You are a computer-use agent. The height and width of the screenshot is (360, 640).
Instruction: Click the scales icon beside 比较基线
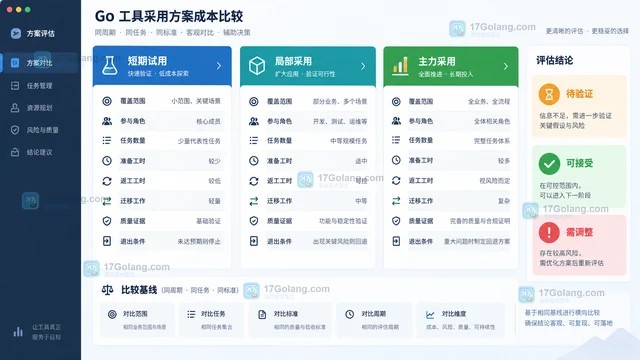coord(107,290)
